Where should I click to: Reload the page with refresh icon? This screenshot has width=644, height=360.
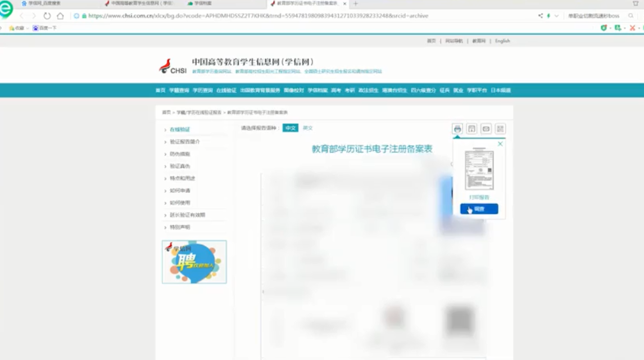(x=47, y=16)
